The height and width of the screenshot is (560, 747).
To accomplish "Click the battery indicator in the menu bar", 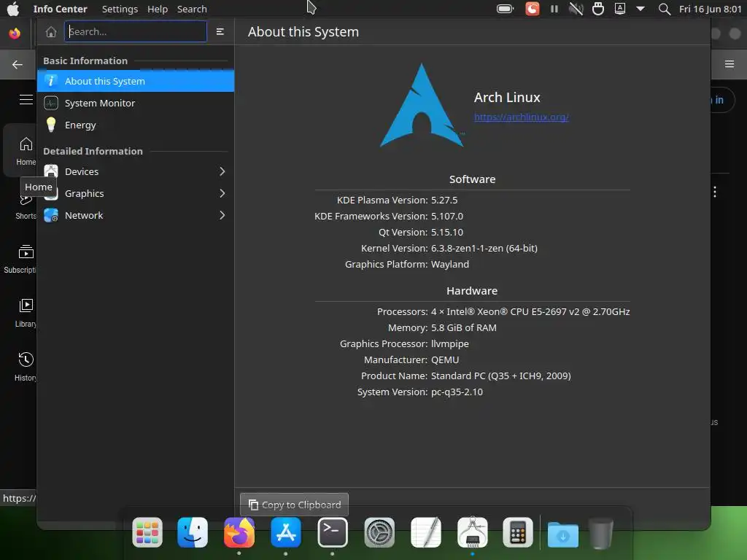I will tap(505, 9).
